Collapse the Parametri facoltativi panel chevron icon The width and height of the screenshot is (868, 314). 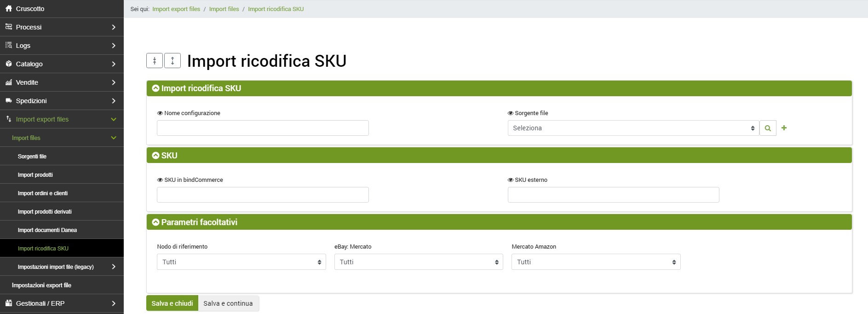click(x=155, y=222)
